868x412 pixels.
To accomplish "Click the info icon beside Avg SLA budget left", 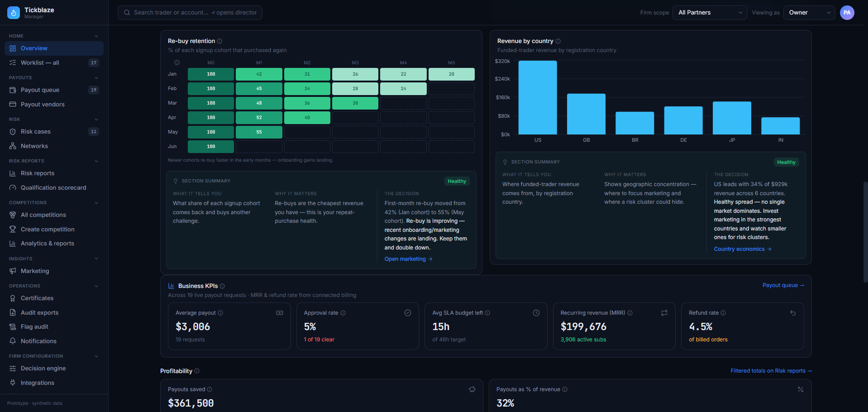I will (x=487, y=313).
